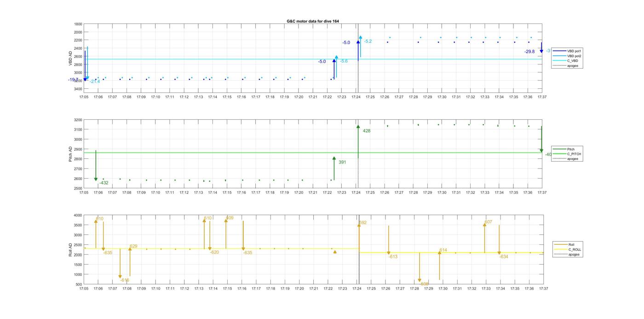
Task: Select the 'Pitch' legend entry
Action: coord(564,149)
